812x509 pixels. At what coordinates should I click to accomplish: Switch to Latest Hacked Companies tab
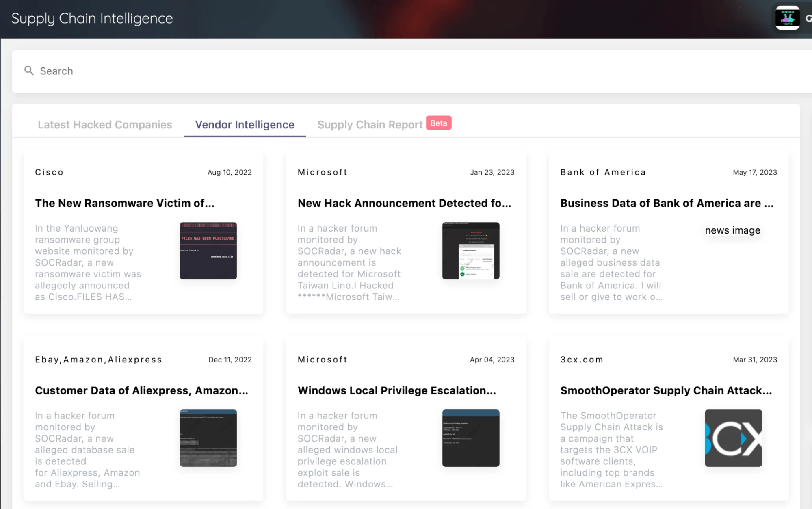(105, 125)
